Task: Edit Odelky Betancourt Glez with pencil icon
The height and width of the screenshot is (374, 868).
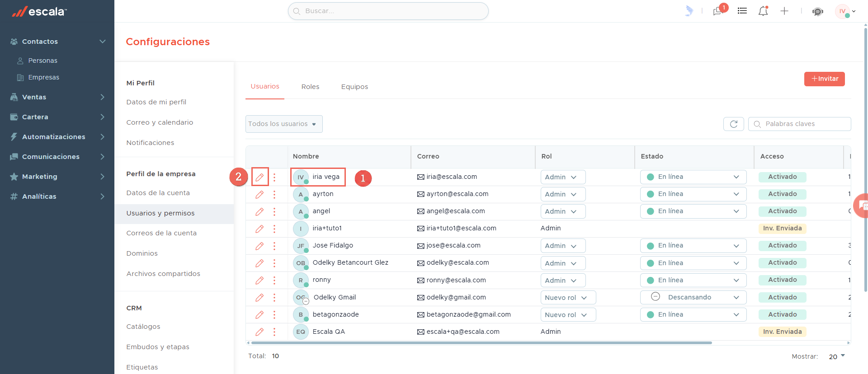Action: [x=259, y=263]
